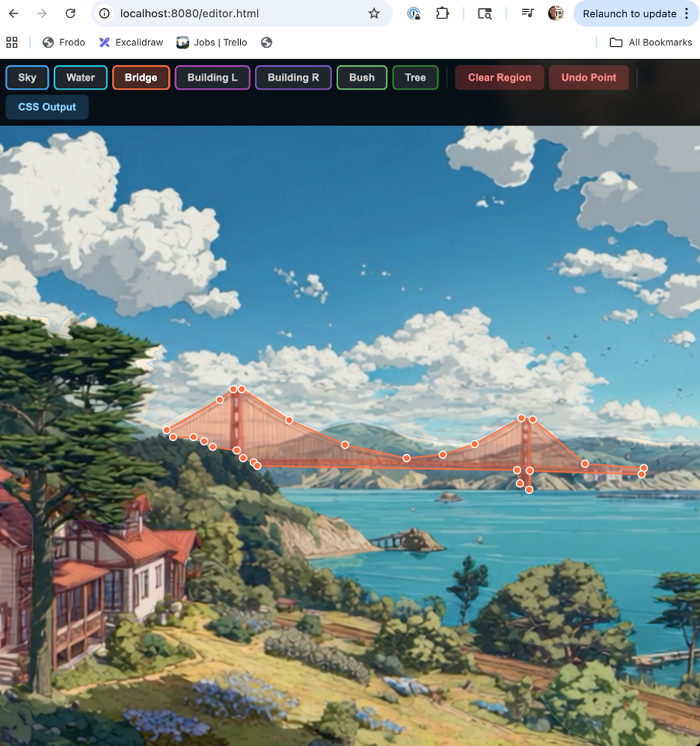Reload the editor.html page
The width and height of the screenshot is (700, 746).
click(70, 13)
